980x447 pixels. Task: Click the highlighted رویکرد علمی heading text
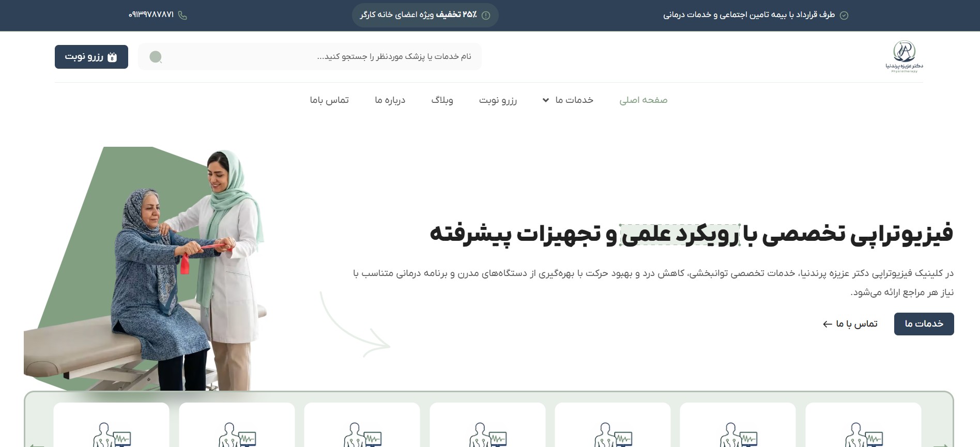click(x=680, y=235)
